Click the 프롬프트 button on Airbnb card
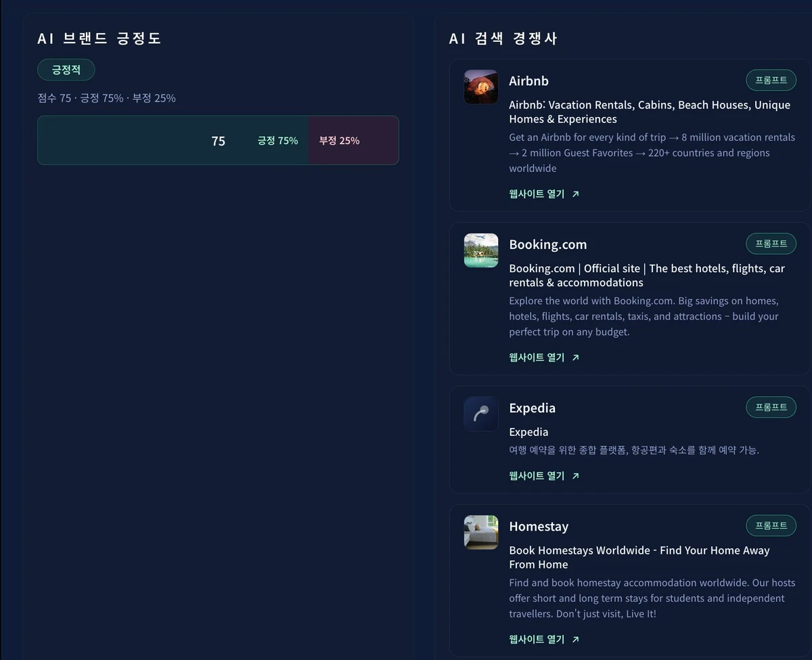The width and height of the screenshot is (812, 660). pyautogui.click(x=771, y=80)
